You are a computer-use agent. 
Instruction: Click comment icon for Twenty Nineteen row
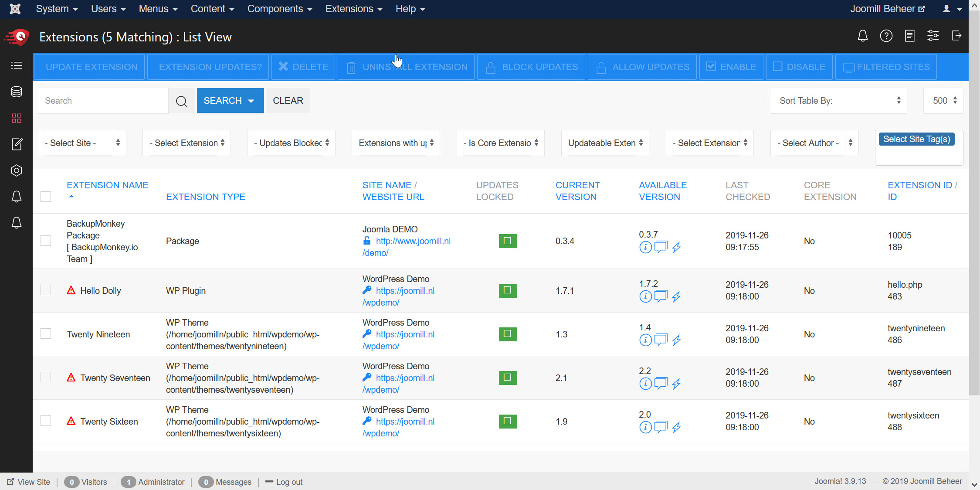pos(661,340)
